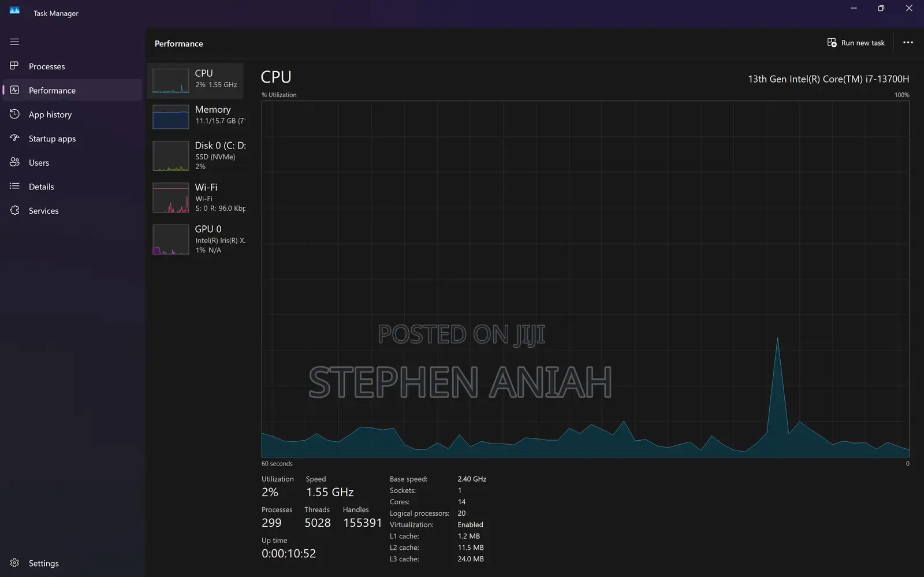The height and width of the screenshot is (577, 924).
Task: Open the Settings label
Action: 43,563
